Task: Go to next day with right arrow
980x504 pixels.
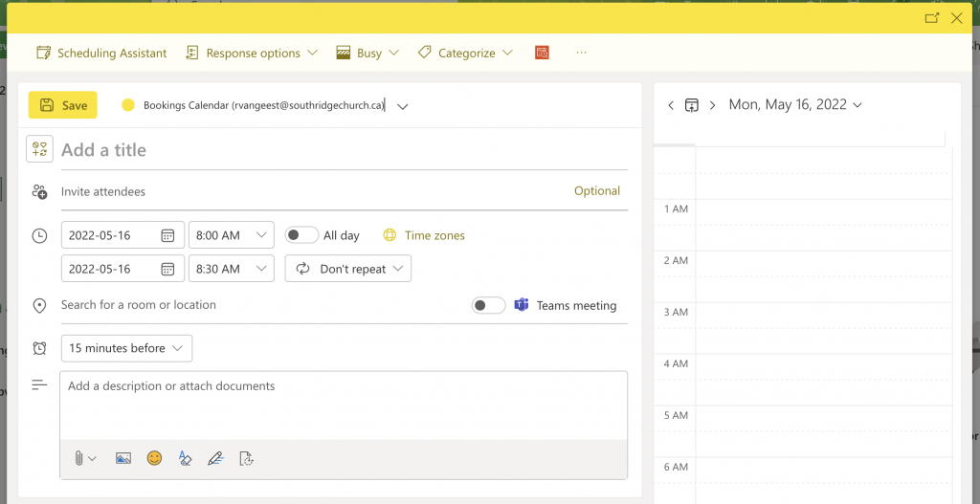Action: click(x=712, y=105)
